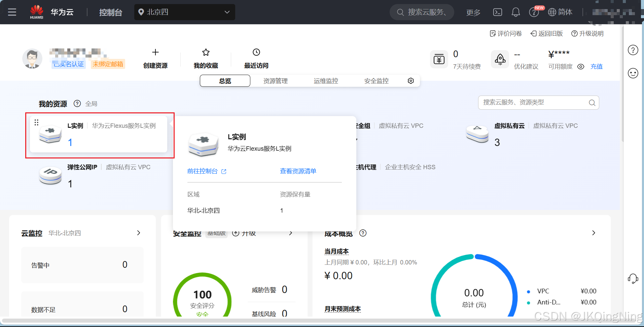This screenshot has height=327, width=644.
Task: Expand the 云监控 panel arrow
Action: [139, 233]
